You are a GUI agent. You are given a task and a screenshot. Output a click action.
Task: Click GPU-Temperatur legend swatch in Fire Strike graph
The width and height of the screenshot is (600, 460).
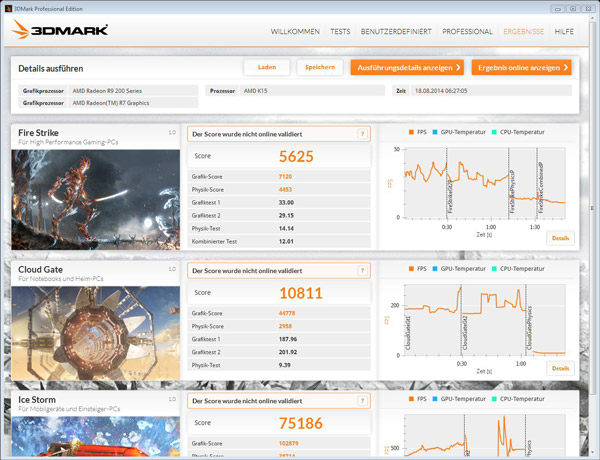[x=435, y=132]
